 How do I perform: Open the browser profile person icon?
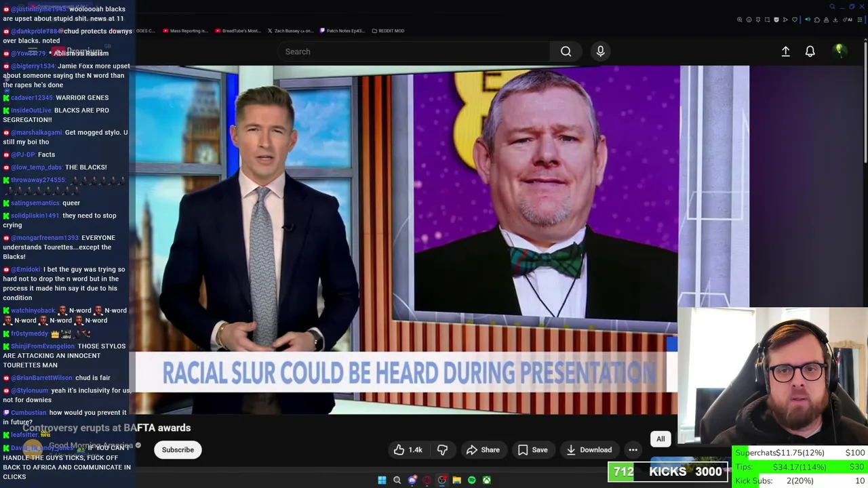(826, 20)
